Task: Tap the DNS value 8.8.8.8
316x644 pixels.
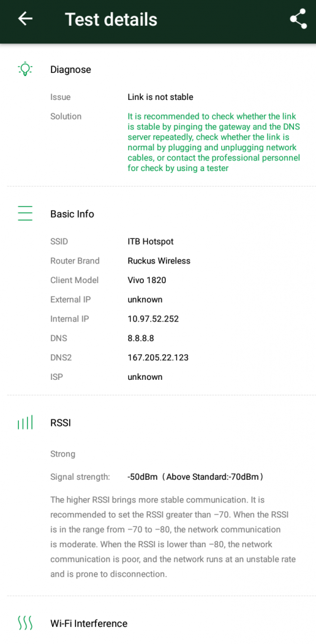Action: pos(141,338)
